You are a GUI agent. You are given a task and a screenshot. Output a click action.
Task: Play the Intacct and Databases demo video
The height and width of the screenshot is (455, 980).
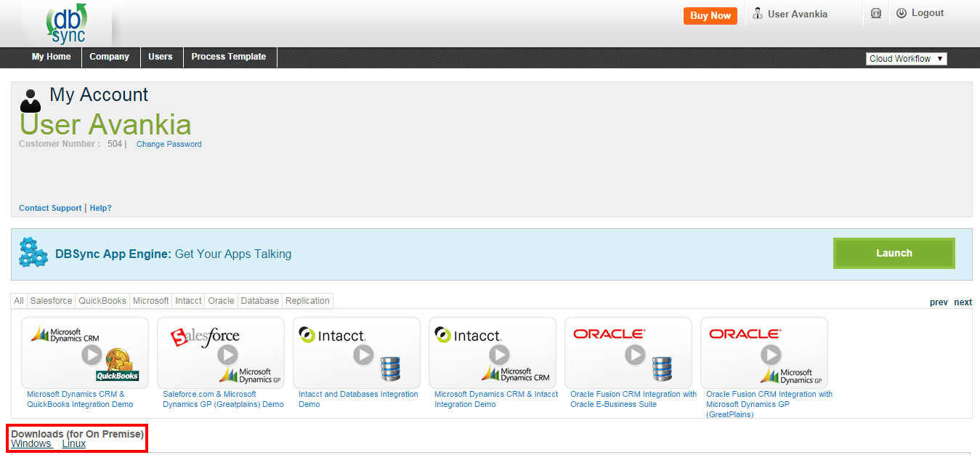point(363,354)
